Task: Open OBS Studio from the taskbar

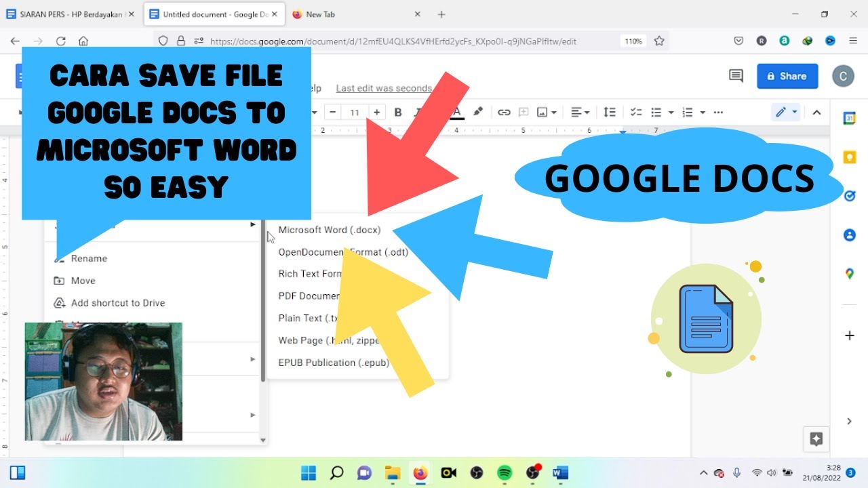Action: (x=476, y=472)
